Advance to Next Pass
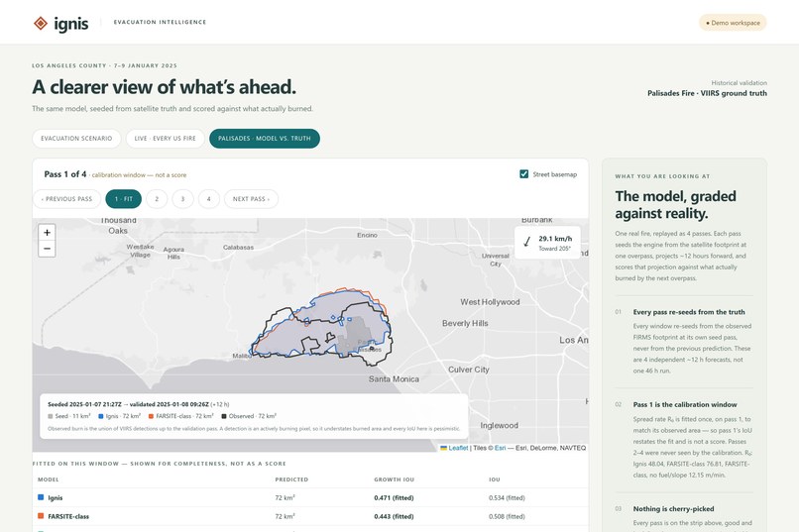 click(x=251, y=199)
